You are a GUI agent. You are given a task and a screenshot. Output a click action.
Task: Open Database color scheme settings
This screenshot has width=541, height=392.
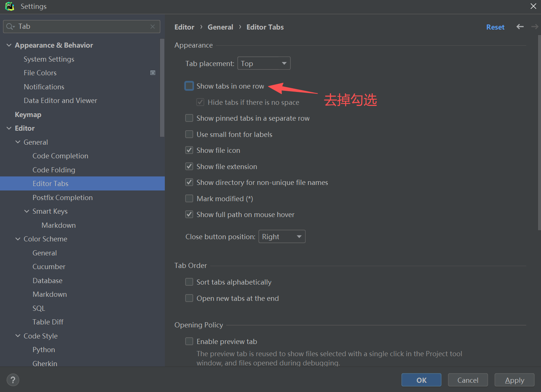click(x=47, y=281)
